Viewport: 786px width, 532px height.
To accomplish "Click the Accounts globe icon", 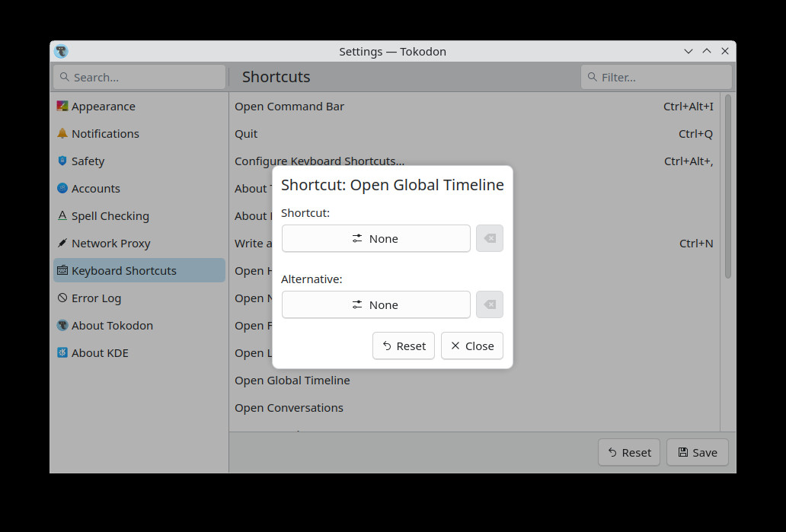I will (x=62, y=188).
